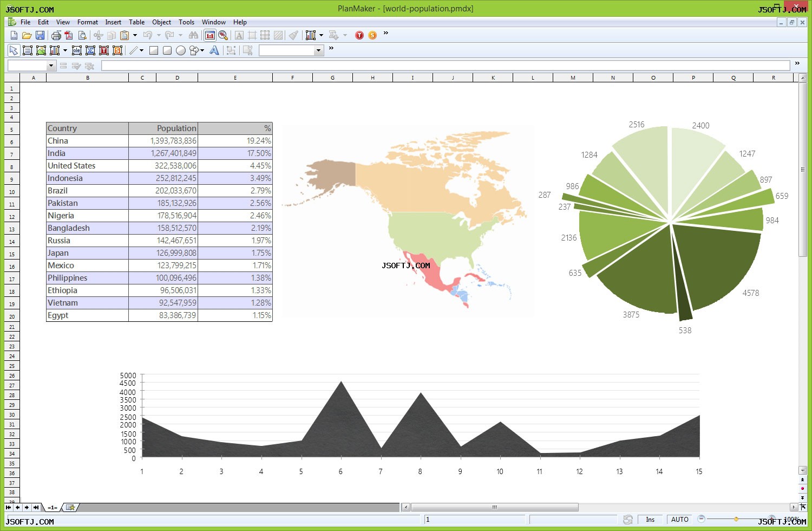Image resolution: width=812 pixels, height=531 pixels.
Task: Select the Rounded Rectangle drawing tool
Action: coord(167,50)
